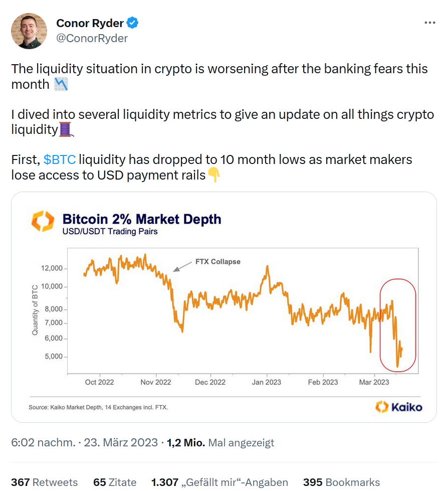Click the orange Kaiko logo in chart header
This screenshot has height=491, width=448.
pyautogui.click(x=42, y=221)
